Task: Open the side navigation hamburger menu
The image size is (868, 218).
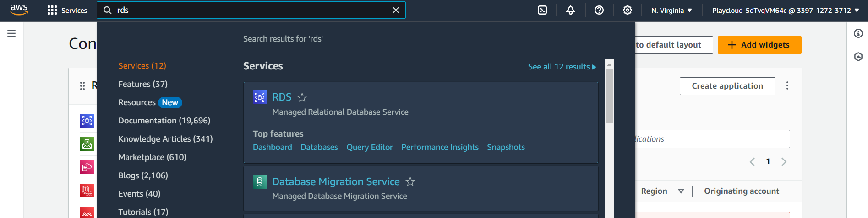Action: [11, 33]
